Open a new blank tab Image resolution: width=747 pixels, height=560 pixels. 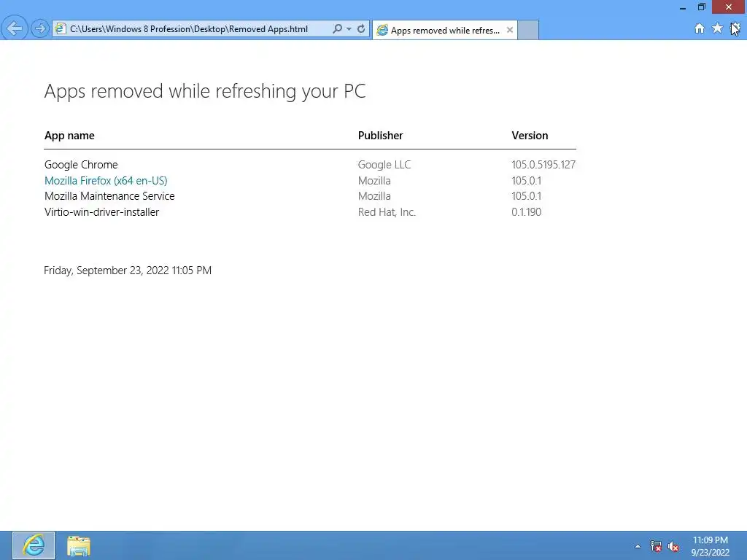528,31
